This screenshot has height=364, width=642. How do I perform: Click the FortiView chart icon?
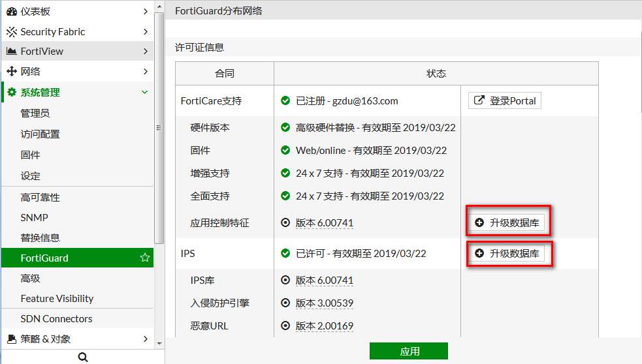12,51
